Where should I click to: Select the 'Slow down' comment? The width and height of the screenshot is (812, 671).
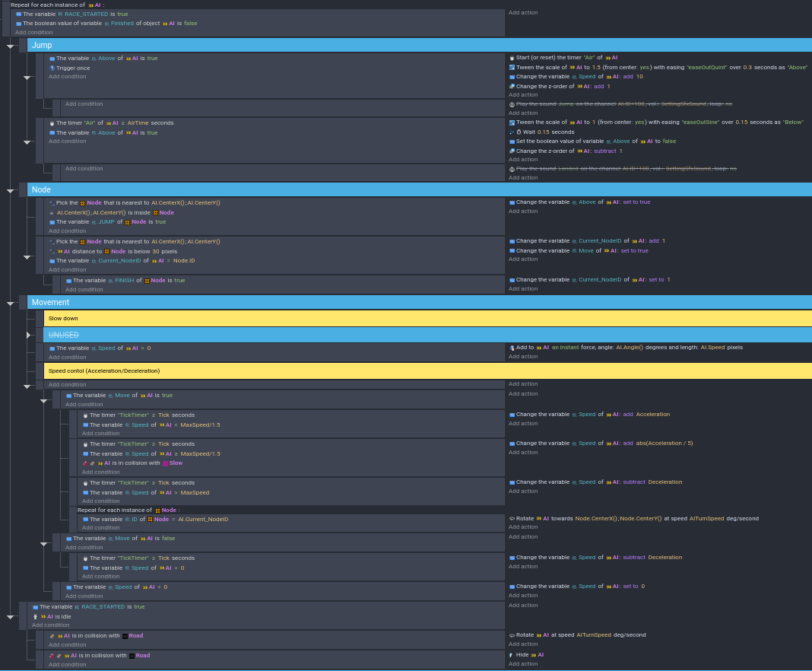click(428, 319)
